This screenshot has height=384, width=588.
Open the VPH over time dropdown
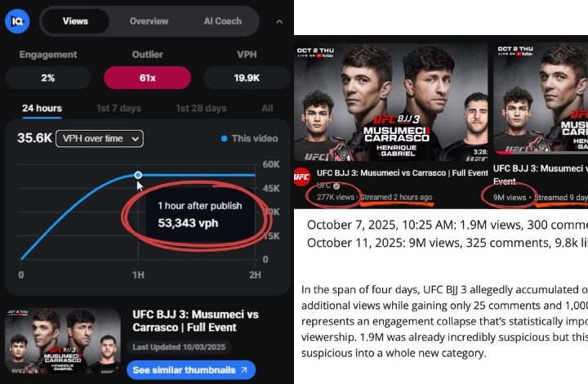tap(99, 139)
